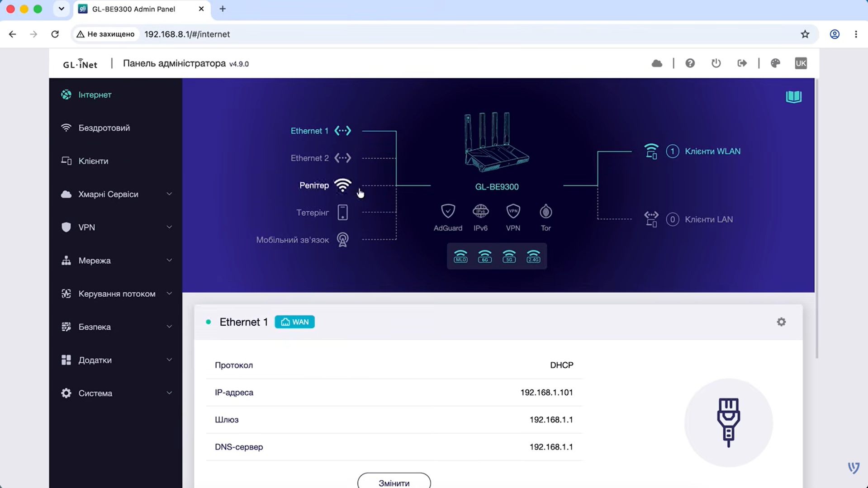Click the WLAN clients icon
The width and height of the screenshot is (868, 488).
(x=651, y=151)
